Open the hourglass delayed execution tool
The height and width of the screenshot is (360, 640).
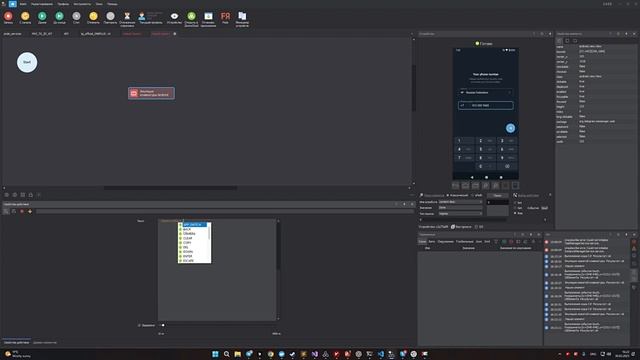pos(127,16)
